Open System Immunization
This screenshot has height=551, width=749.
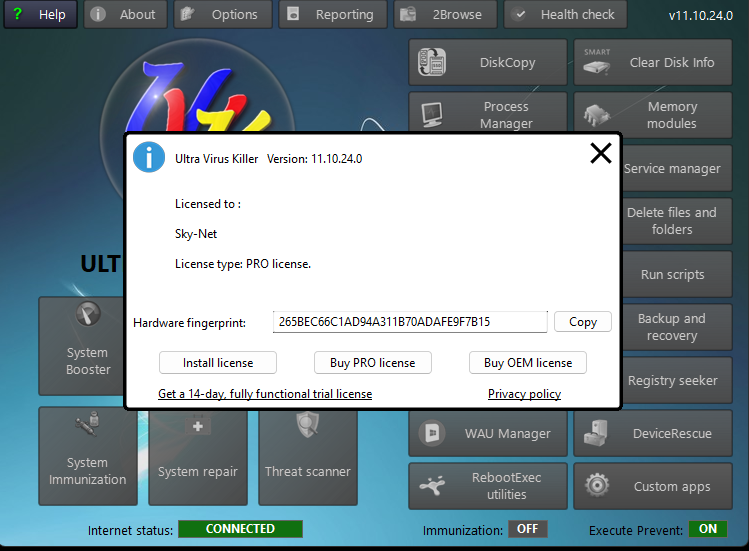[88, 456]
